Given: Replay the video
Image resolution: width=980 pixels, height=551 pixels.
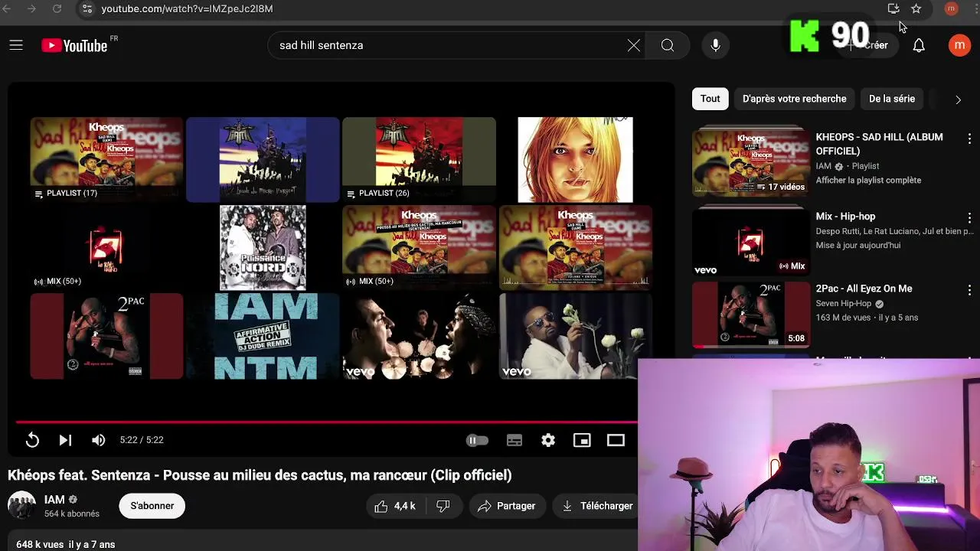Looking at the screenshot, I should click(x=32, y=440).
